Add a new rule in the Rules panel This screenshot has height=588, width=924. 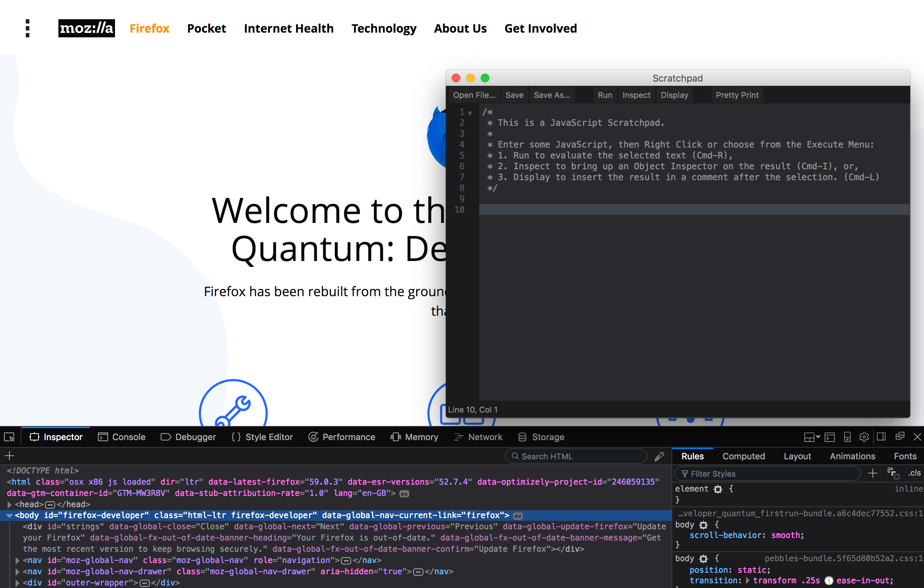872,473
